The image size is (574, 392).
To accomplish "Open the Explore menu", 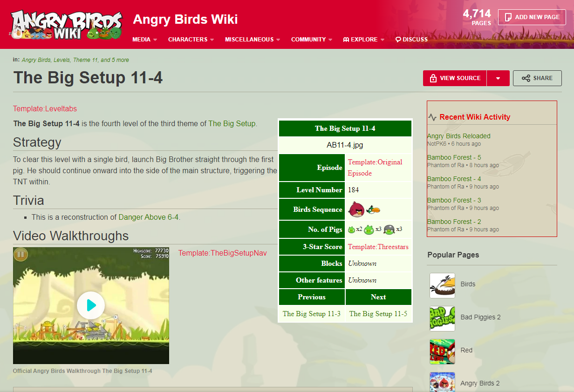I will pos(364,40).
